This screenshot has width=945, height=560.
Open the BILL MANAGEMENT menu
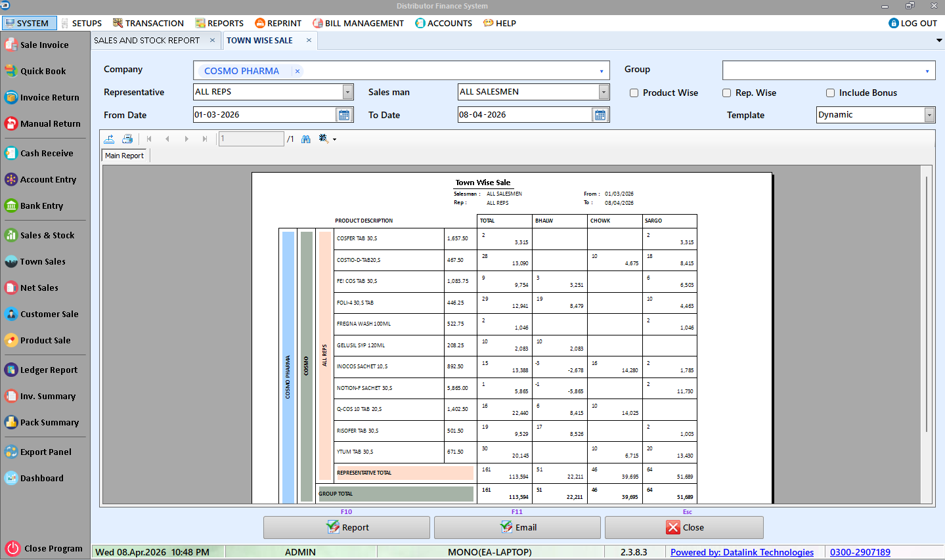[358, 23]
